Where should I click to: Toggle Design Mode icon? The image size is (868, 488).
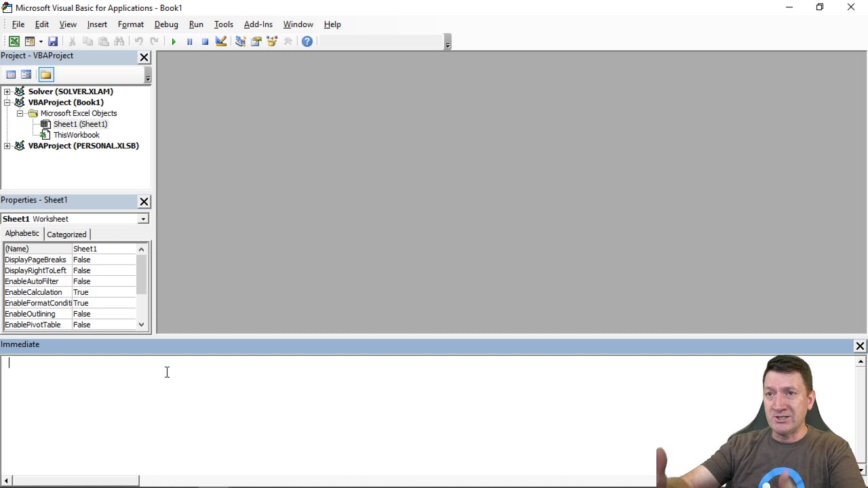coord(221,41)
